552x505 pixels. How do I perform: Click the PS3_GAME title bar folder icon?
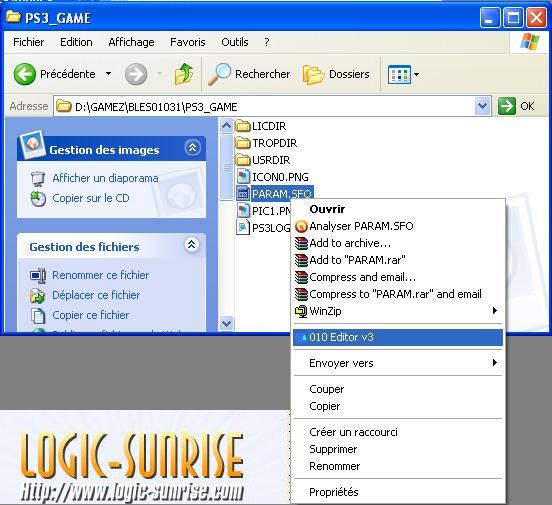point(14,17)
